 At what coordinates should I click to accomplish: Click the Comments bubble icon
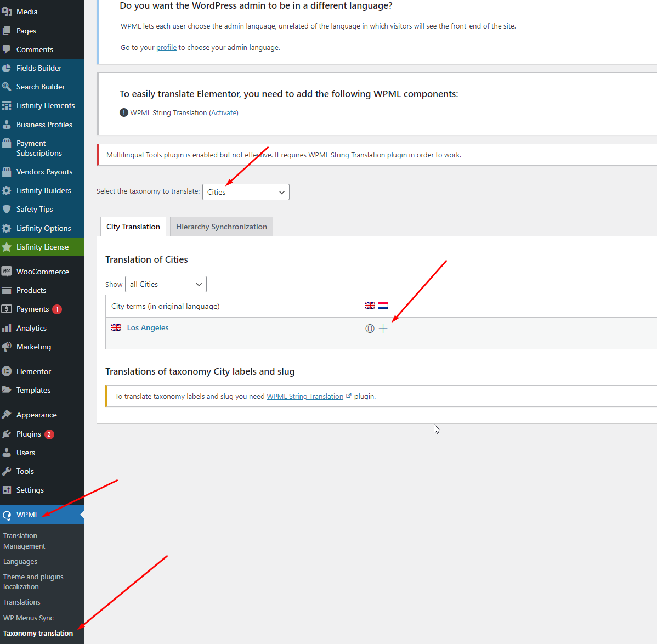pyautogui.click(x=7, y=49)
